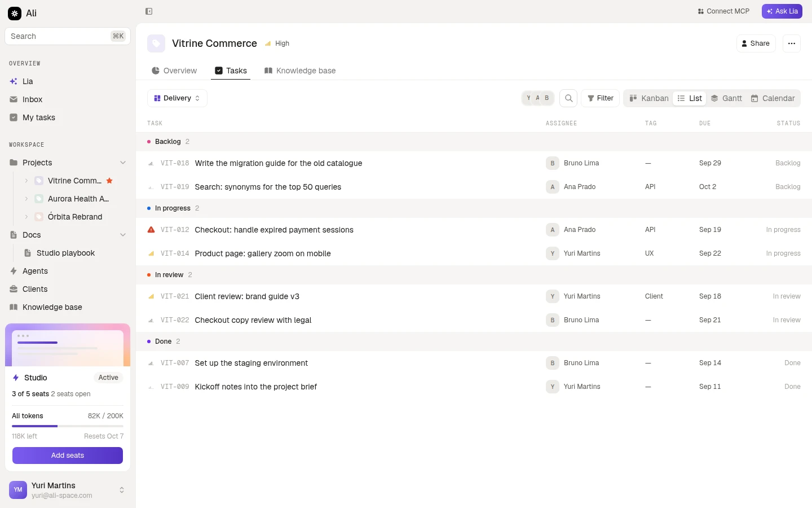The height and width of the screenshot is (508, 812).
Task: Click the assignee avatar stack filter
Action: tap(538, 98)
